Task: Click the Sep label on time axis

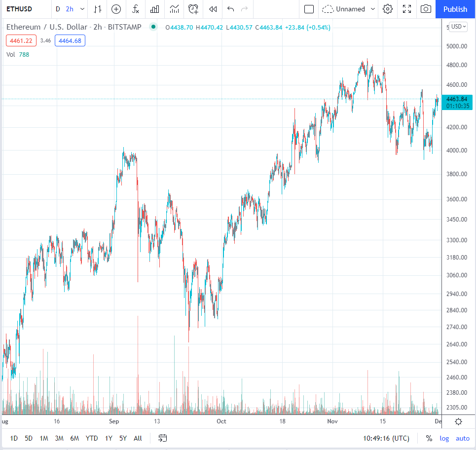Action: click(x=114, y=421)
